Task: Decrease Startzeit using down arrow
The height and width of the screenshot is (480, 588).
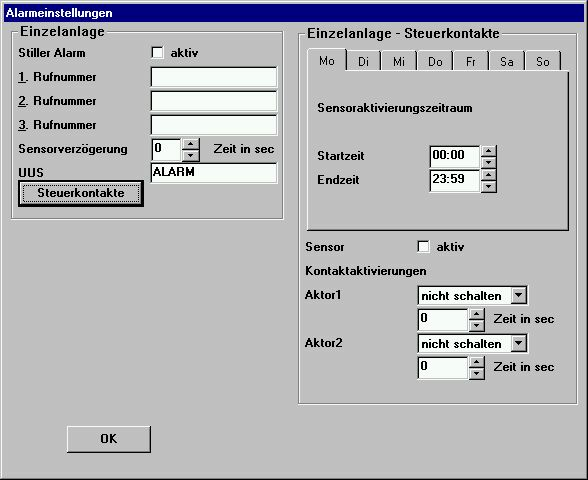Action: pyautogui.click(x=488, y=162)
